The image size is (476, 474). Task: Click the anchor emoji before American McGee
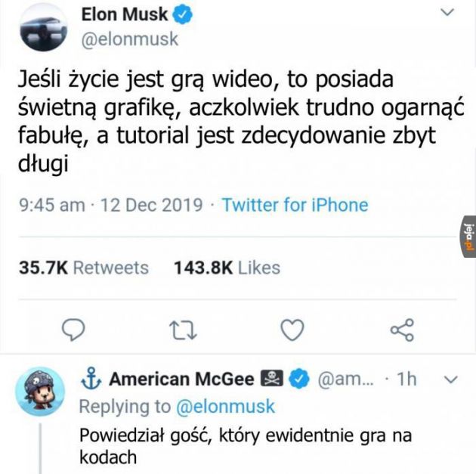click(x=91, y=379)
